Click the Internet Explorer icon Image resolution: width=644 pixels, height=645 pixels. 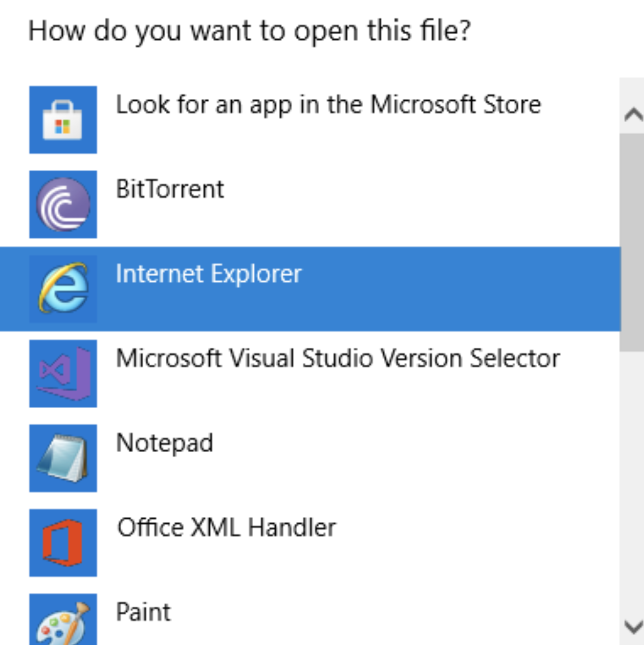[x=63, y=289]
